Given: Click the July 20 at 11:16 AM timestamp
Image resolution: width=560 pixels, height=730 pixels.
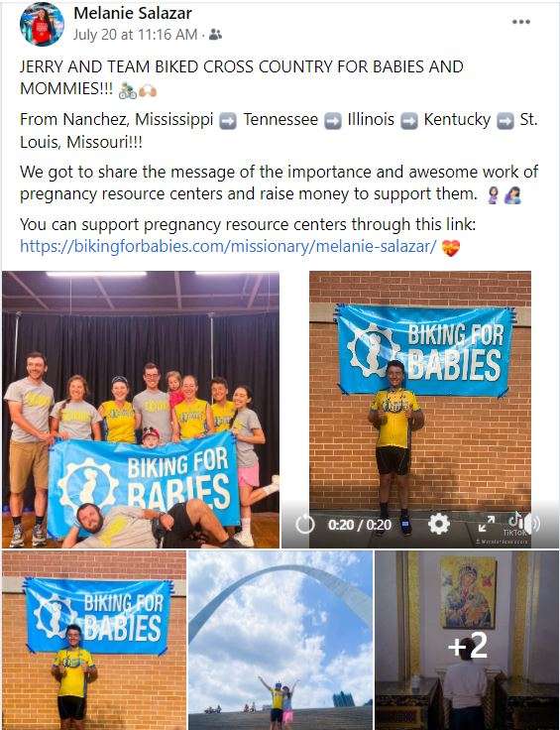Looking at the screenshot, I should point(135,35).
